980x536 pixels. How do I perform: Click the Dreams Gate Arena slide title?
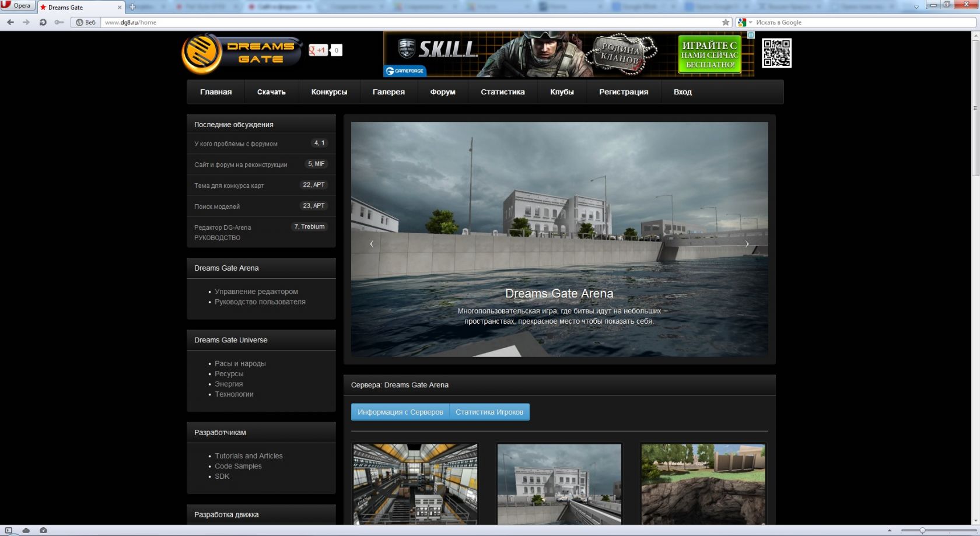click(x=559, y=293)
